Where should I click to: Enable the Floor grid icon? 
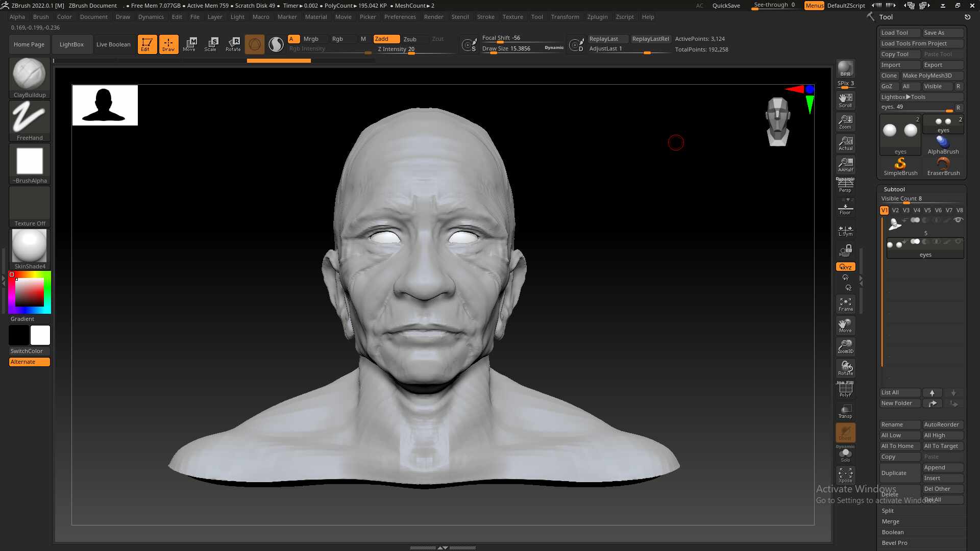(x=845, y=206)
